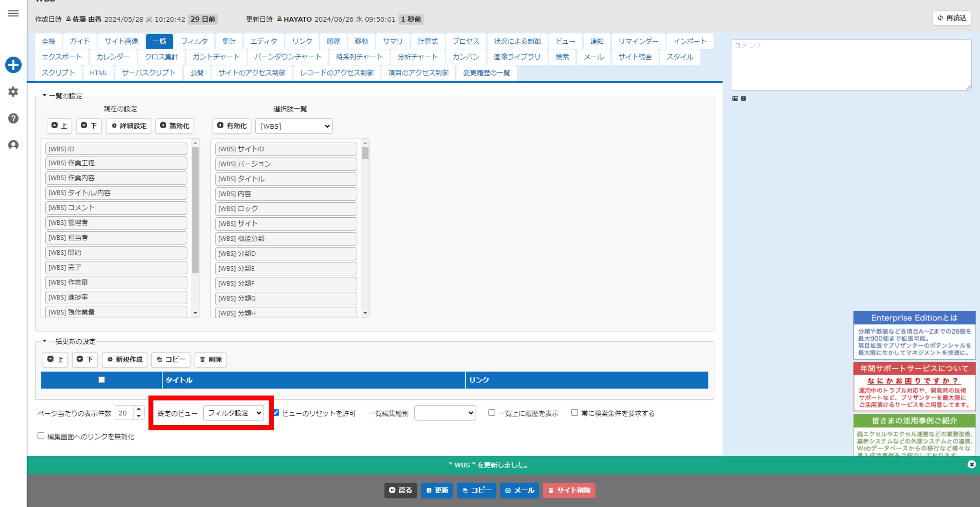Click the table icon below comment box
Viewport: 980px width, 507px height.
pyautogui.click(x=743, y=99)
